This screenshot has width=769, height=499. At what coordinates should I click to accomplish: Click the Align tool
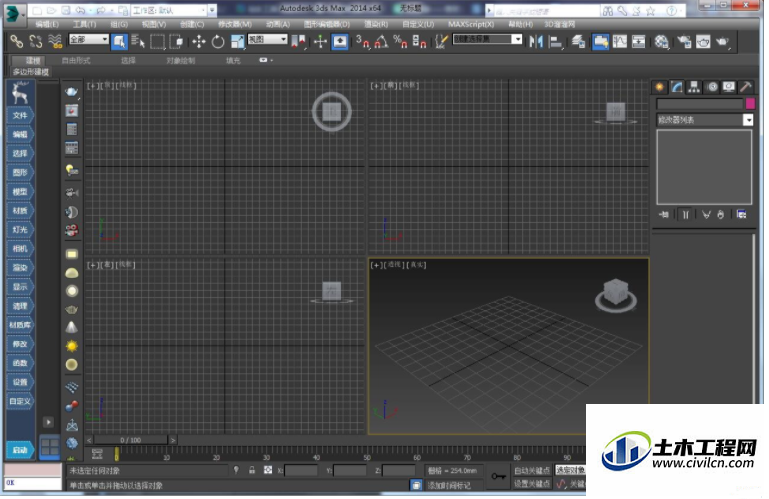tap(556, 42)
